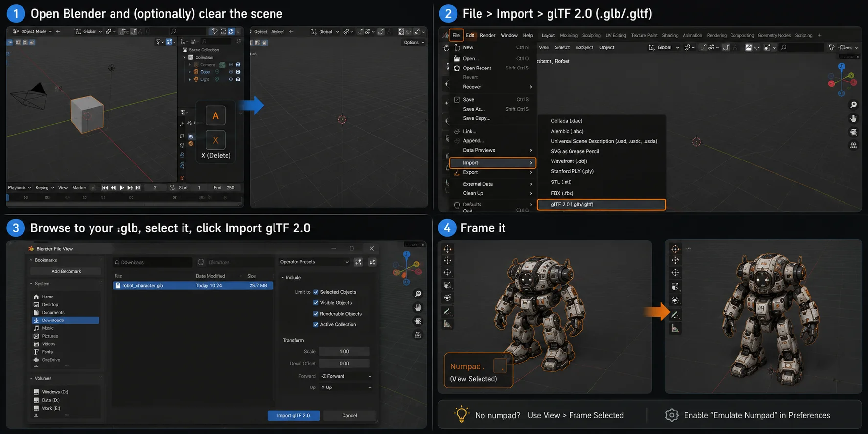Select the Annotate pencil tool in the right robot viewport
Image resolution: width=868 pixels, height=434 pixels.
(675, 315)
